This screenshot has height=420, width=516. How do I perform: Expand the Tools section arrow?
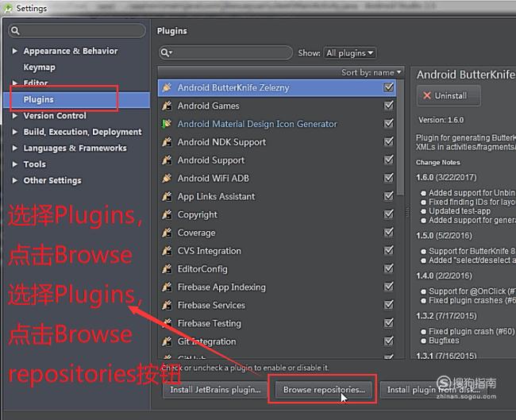14,164
